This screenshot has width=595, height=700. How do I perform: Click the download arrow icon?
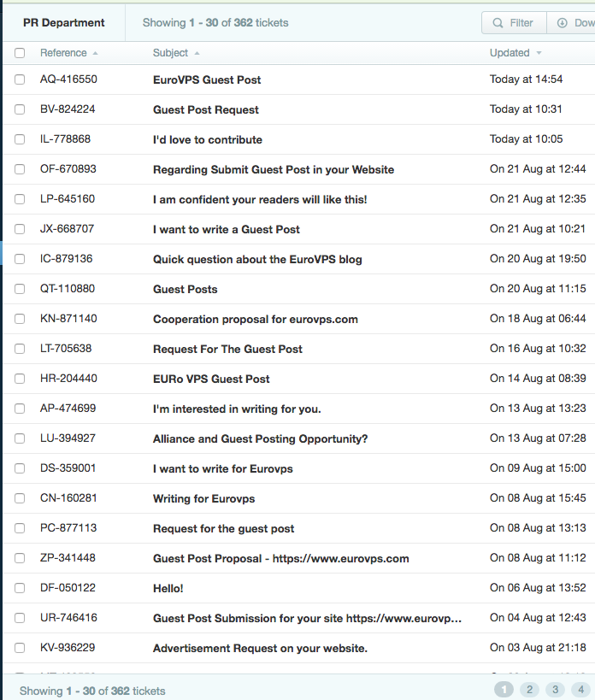[x=563, y=23]
